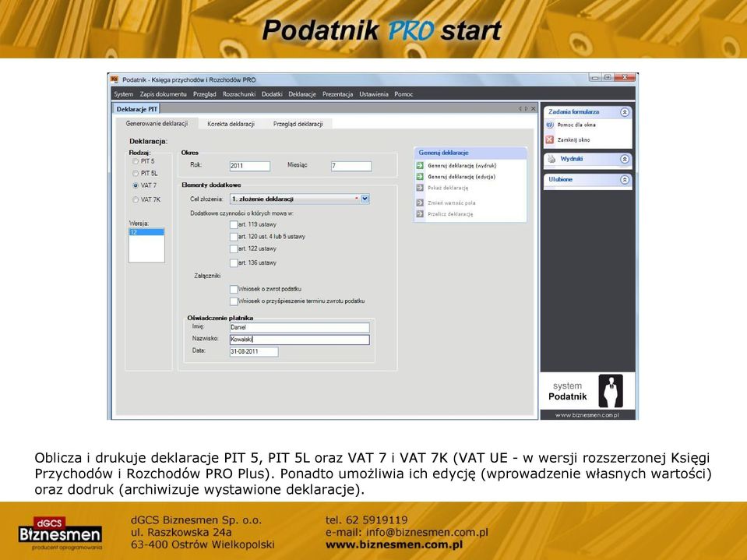Viewport: 747px width, 560px height.
Task: Collapse the Wydruki panel
Action: click(625, 159)
